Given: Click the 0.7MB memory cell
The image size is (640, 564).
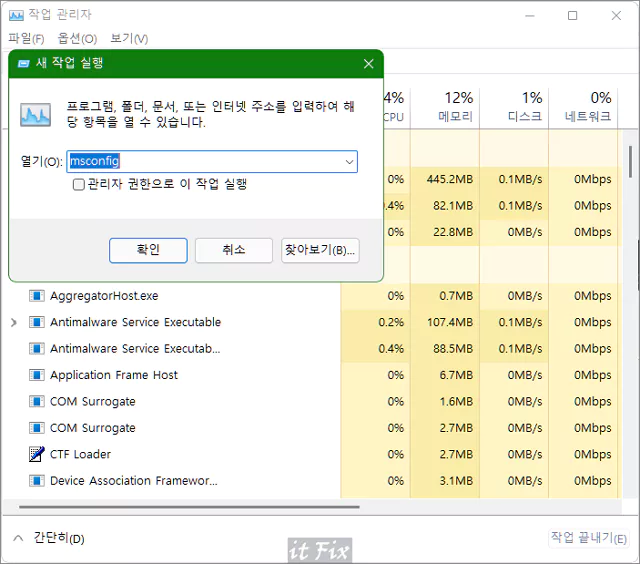Looking at the screenshot, I should [456, 296].
